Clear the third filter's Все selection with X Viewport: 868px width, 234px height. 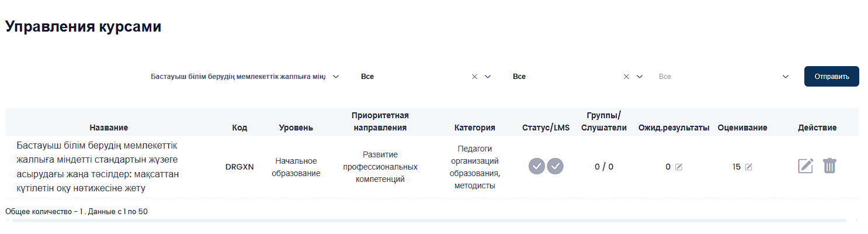pos(626,77)
